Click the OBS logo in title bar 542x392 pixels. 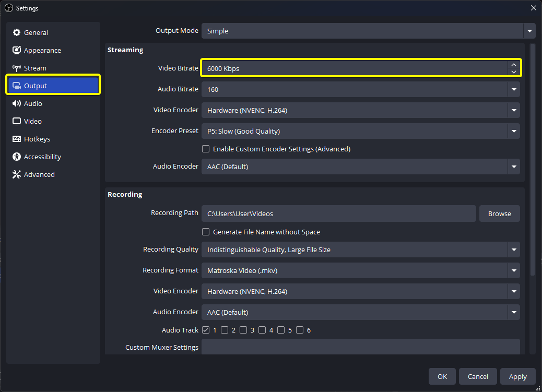pyautogui.click(x=9, y=8)
